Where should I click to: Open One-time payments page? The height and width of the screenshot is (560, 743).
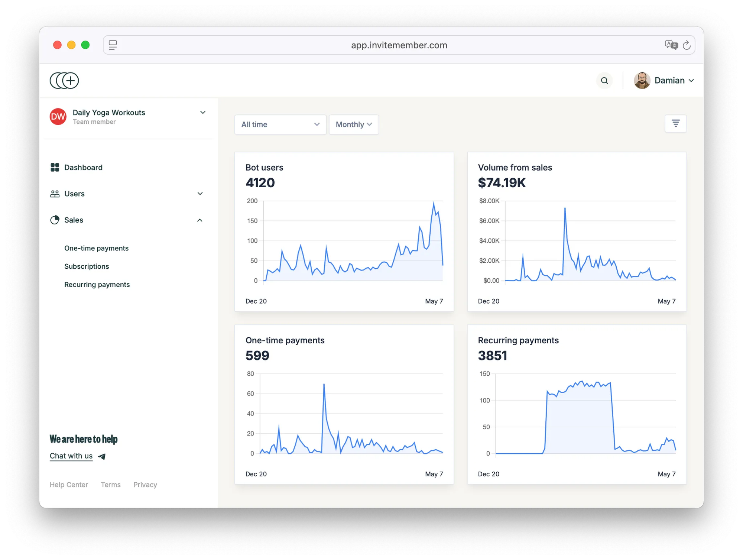click(96, 248)
